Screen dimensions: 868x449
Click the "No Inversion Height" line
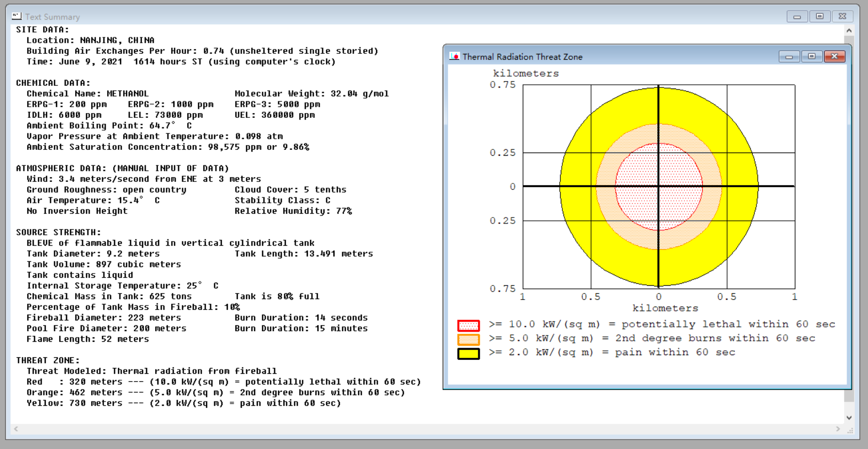coord(77,211)
